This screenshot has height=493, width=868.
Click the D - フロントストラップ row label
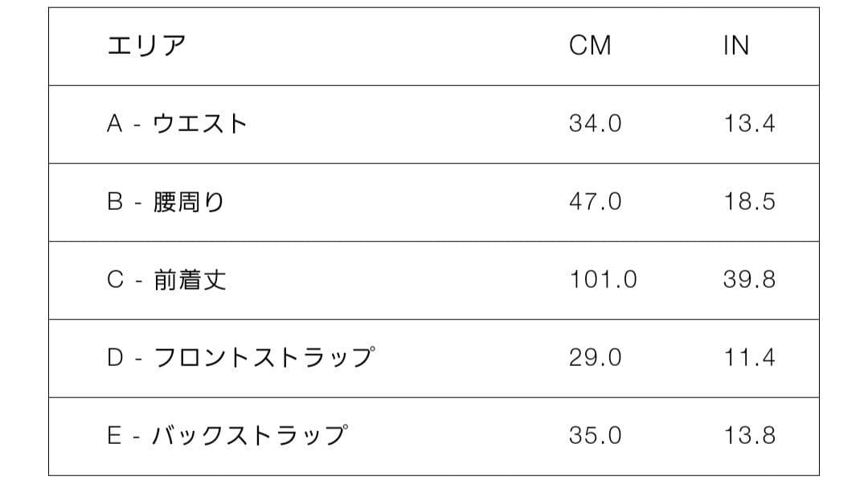tap(240, 358)
